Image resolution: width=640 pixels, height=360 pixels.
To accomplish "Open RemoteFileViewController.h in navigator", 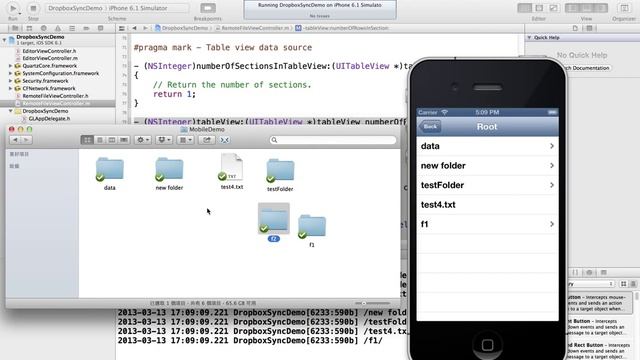I will pos(56,96).
